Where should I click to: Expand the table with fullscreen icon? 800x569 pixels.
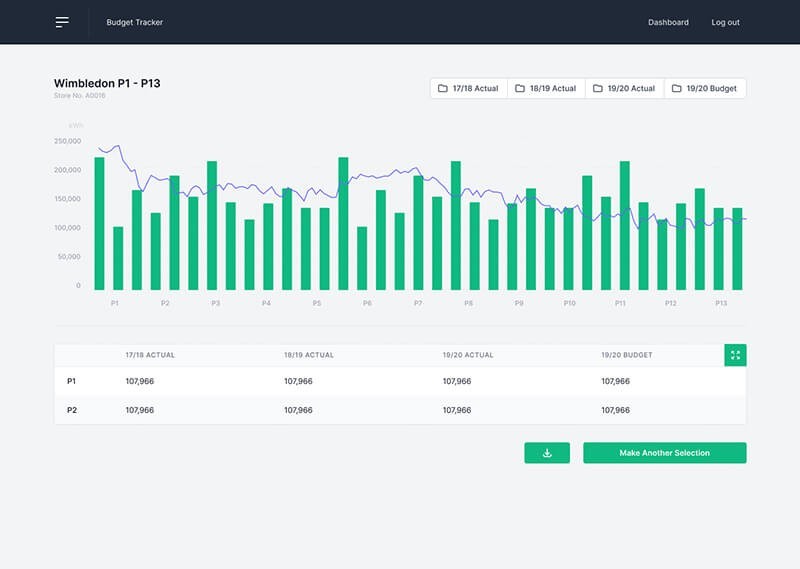click(735, 355)
